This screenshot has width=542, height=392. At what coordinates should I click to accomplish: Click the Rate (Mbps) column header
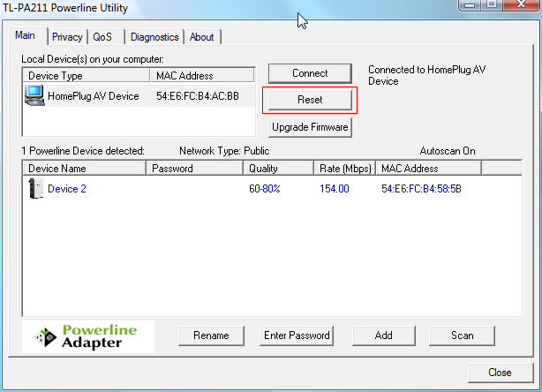[x=345, y=169]
